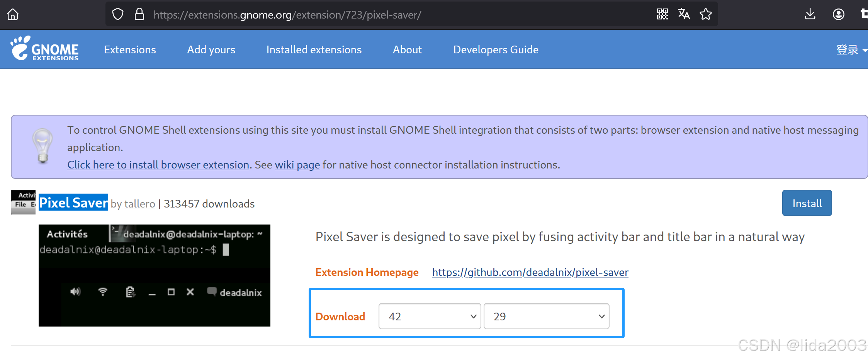Open the shield tracking protection icon

[118, 15]
